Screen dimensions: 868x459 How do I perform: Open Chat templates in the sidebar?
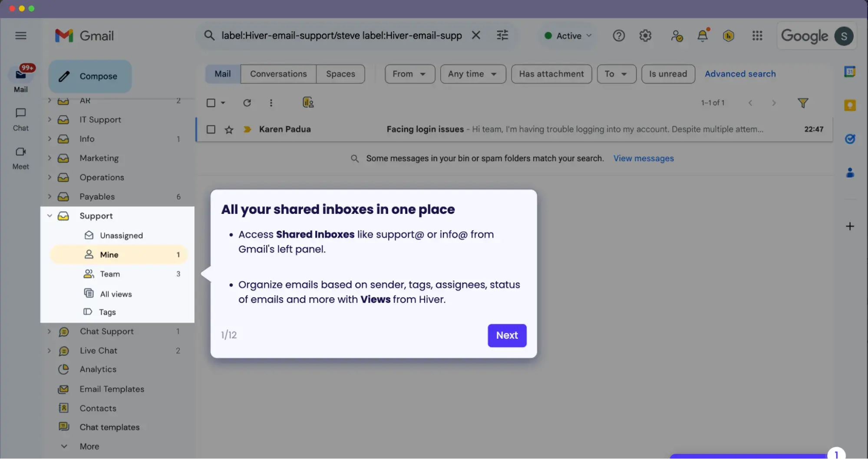(x=109, y=427)
